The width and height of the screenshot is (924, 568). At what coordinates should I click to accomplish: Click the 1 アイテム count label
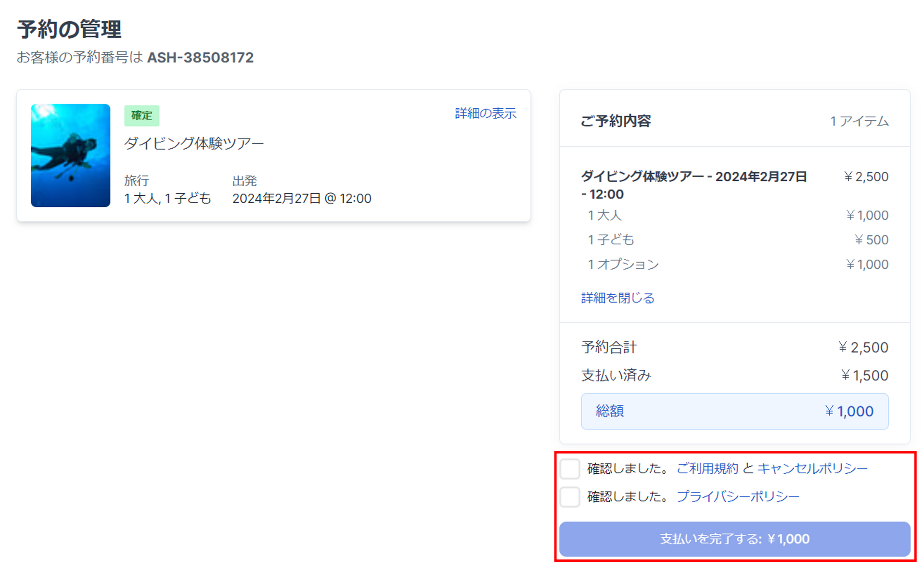(859, 121)
